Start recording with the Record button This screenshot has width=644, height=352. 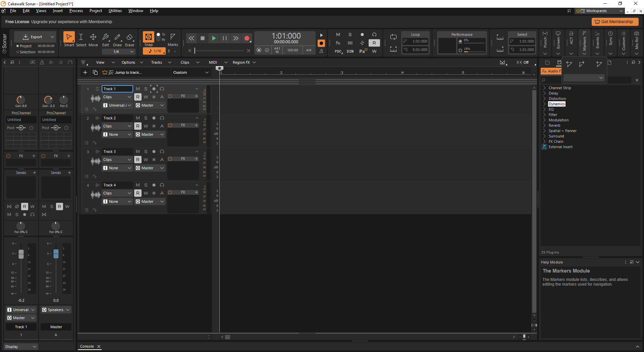[247, 38]
